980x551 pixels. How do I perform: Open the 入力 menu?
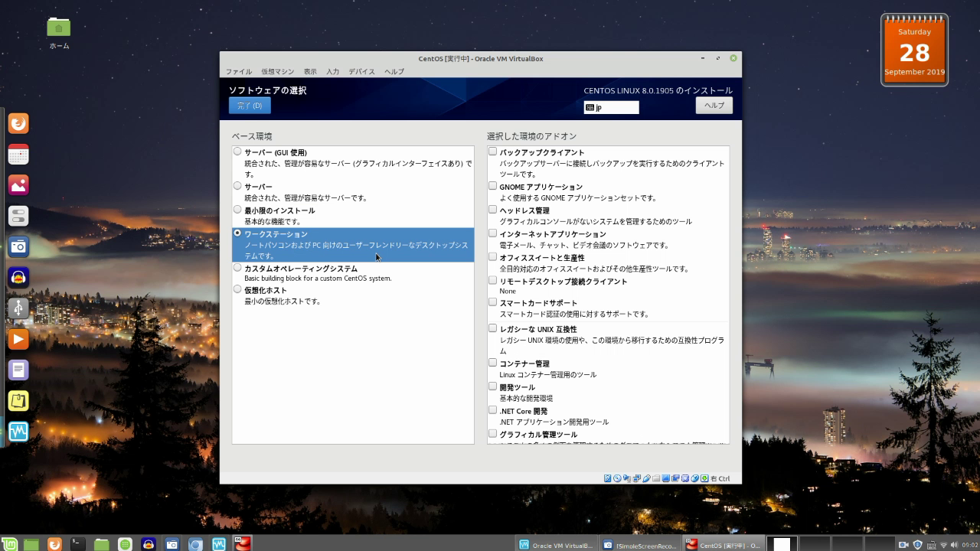point(332,71)
